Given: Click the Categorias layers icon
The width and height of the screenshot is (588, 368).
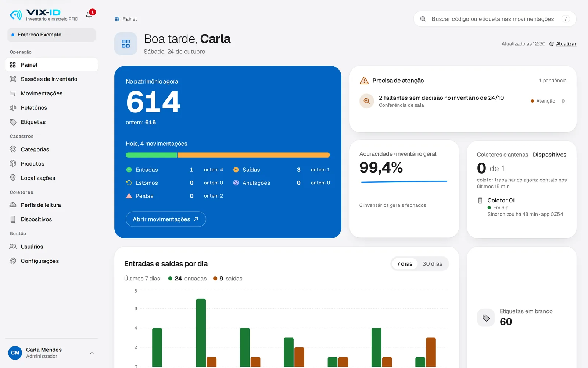Looking at the screenshot, I should [13, 149].
